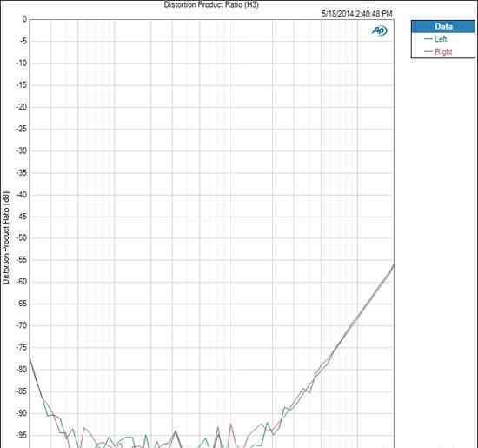The image size is (478, 448).
Task: Click the curve endpoint at right graph edge
Action: click(393, 266)
